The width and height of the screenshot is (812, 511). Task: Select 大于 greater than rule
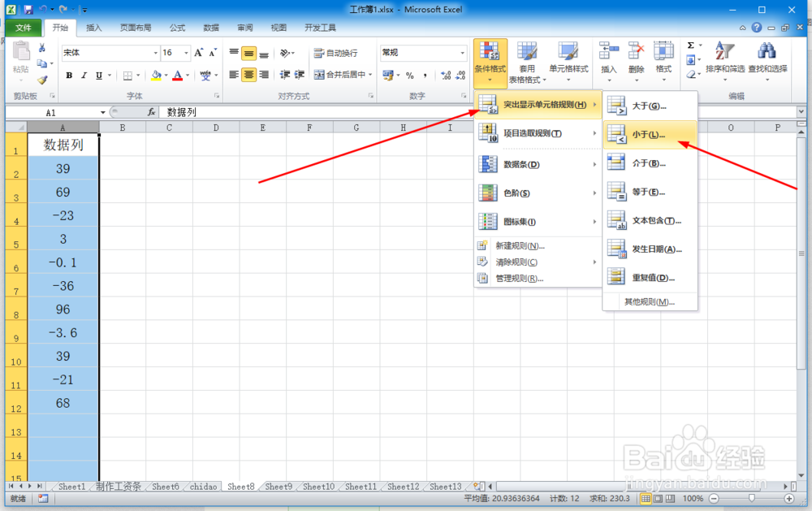[650, 106]
